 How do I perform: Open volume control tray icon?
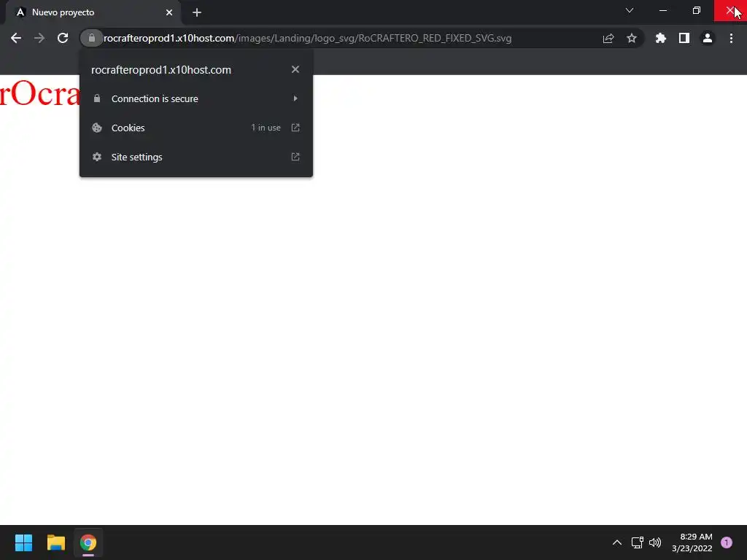click(655, 542)
